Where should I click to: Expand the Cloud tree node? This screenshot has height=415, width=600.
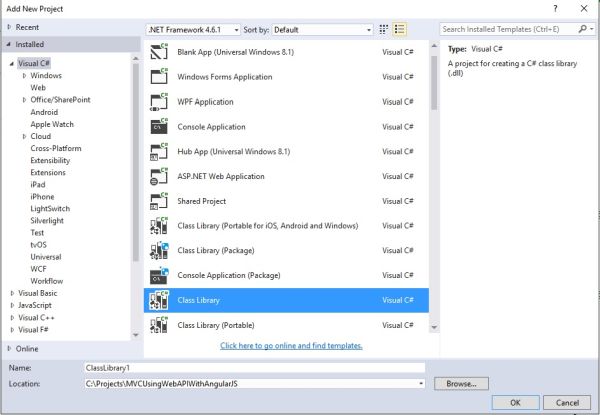pos(24,136)
